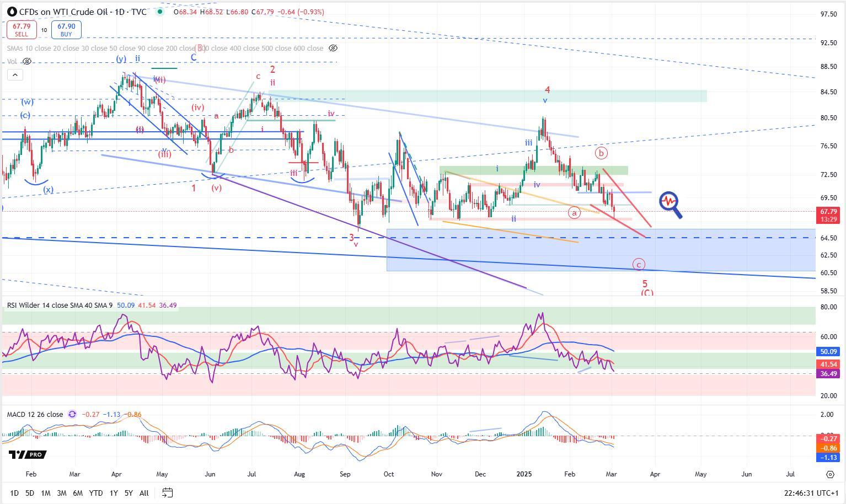The image size is (846, 504).
Task: Click the red wave label 1 near June
Action: (194, 189)
